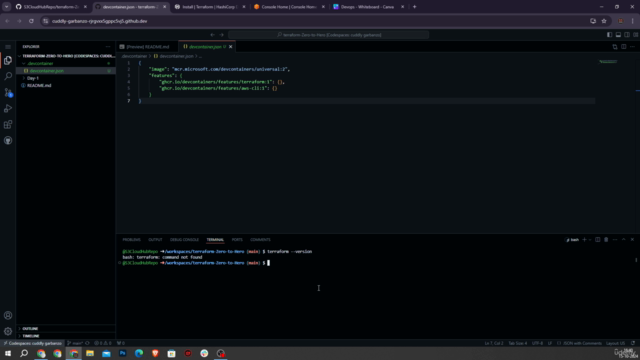This screenshot has height=360, width=640.
Task: Select the bash terminal entry
Action: [572, 240]
